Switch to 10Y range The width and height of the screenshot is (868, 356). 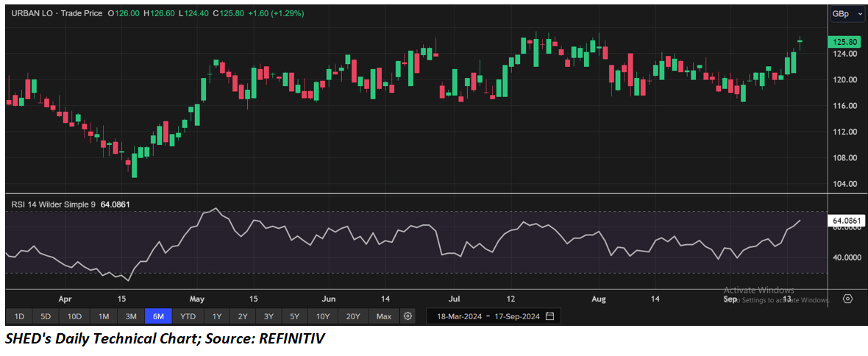click(x=323, y=317)
